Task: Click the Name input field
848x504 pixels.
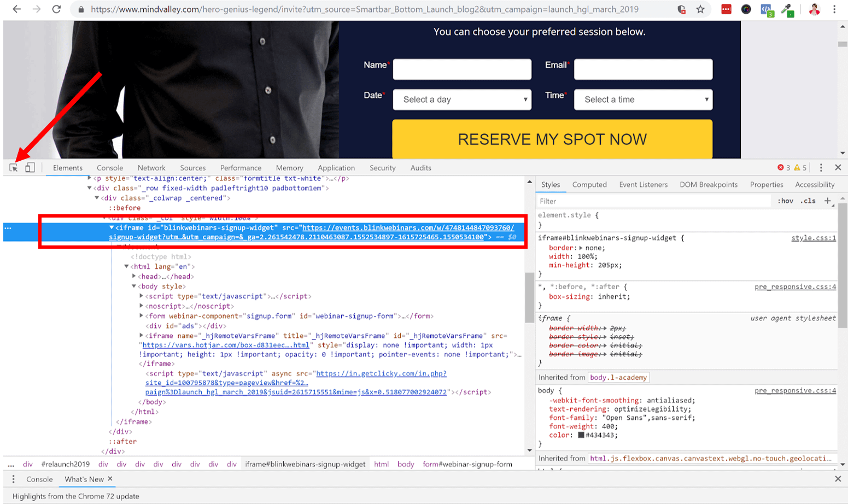Action: pyautogui.click(x=462, y=69)
